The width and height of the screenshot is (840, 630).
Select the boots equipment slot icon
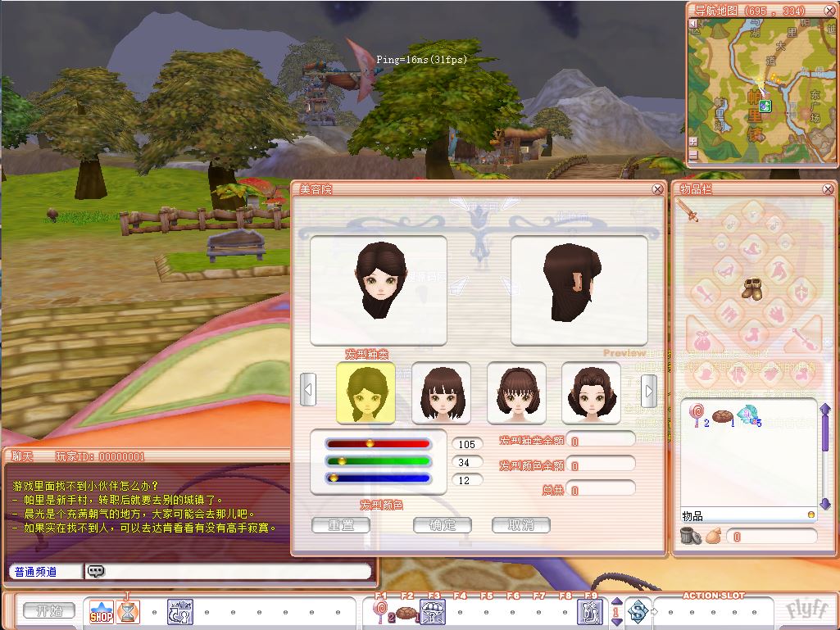click(752, 288)
